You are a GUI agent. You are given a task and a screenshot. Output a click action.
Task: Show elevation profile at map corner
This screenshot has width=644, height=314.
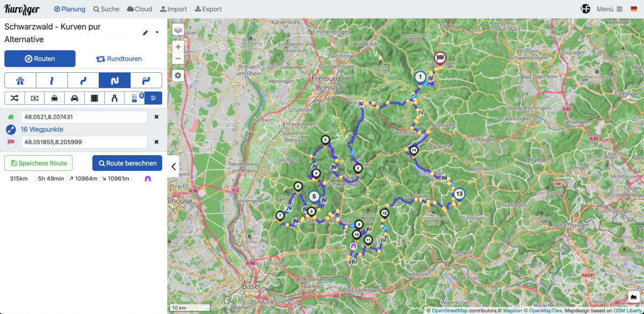633,296
